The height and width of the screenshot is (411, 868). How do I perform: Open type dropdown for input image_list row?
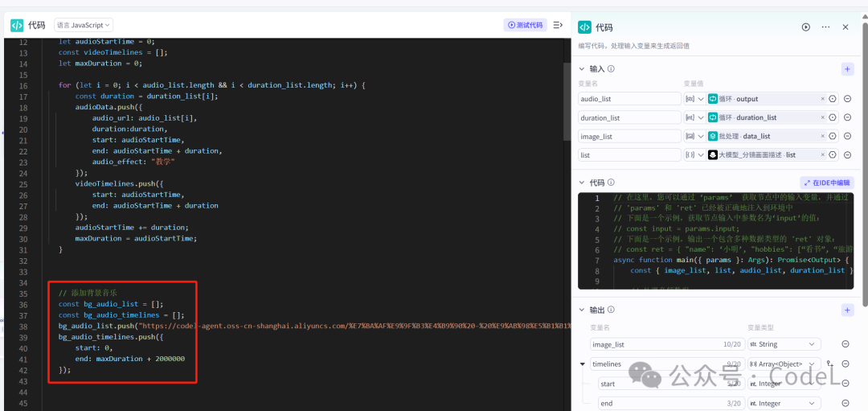click(x=694, y=136)
